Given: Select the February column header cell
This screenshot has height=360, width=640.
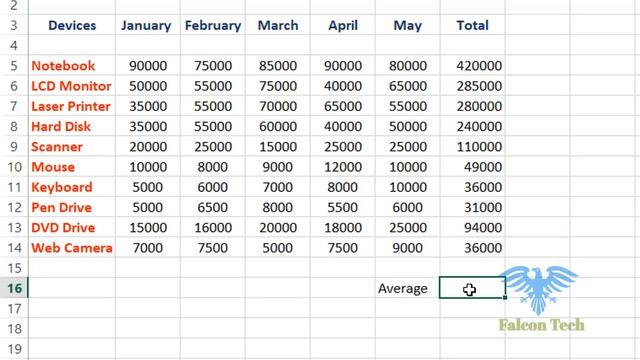Looking at the screenshot, I should 213,25.
